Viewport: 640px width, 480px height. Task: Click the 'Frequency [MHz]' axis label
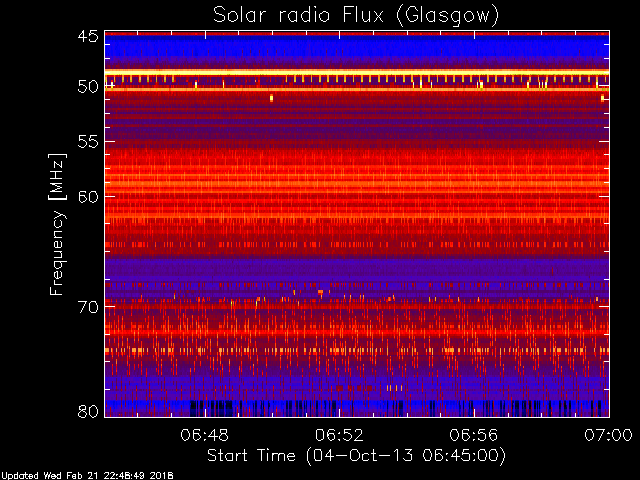coord(57,224)
